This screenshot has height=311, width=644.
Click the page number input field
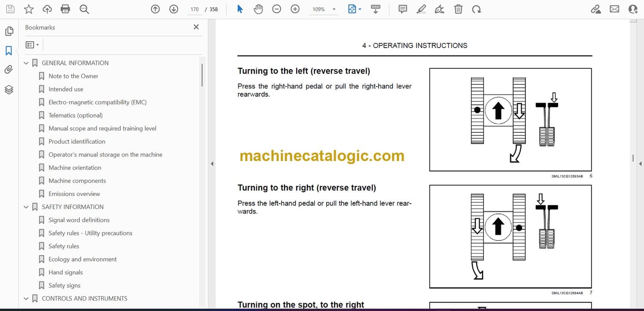tap(194, 9)
